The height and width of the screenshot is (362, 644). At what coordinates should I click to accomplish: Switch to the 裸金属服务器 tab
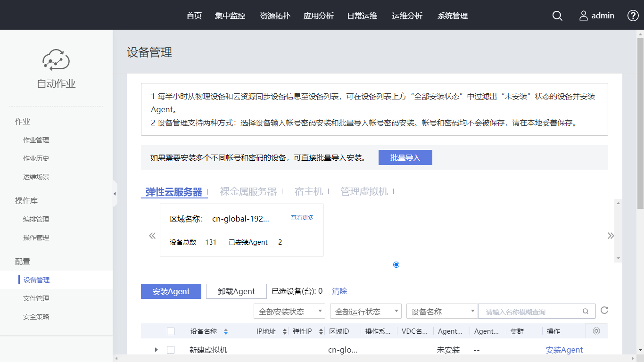pos(248,191)
